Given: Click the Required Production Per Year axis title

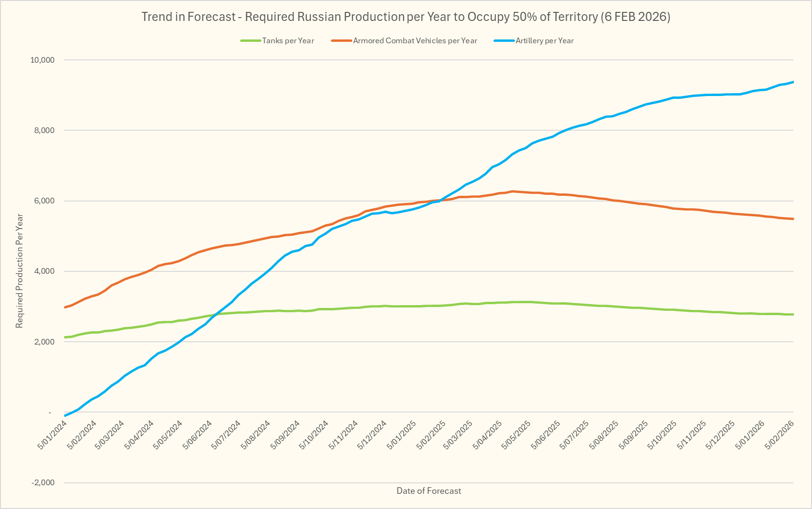Looking at the screenshot, I should click(x=19, y=271).
